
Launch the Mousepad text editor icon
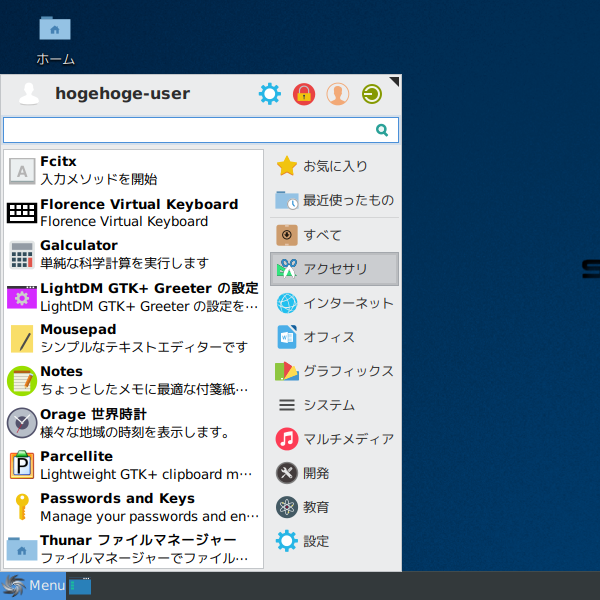tap(22, 339)
